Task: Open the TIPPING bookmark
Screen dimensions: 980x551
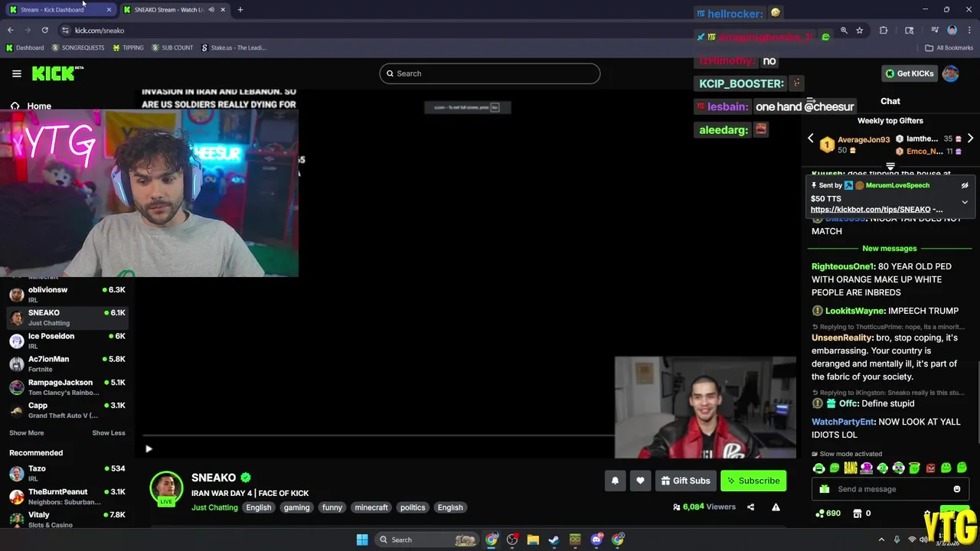Action: tap(128, 47)
